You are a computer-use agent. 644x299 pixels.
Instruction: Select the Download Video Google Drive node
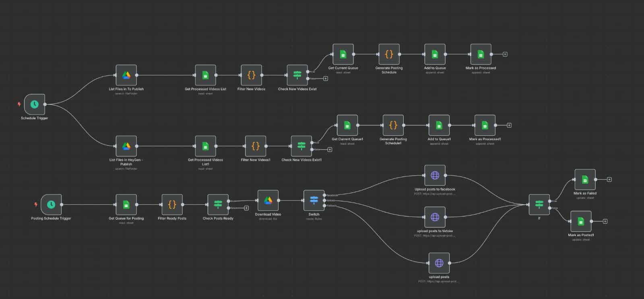pyautogui.click(x=268, y=201)
